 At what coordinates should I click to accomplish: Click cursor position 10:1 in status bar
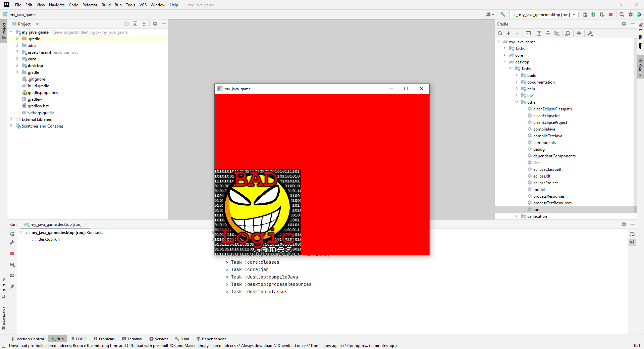637,346
